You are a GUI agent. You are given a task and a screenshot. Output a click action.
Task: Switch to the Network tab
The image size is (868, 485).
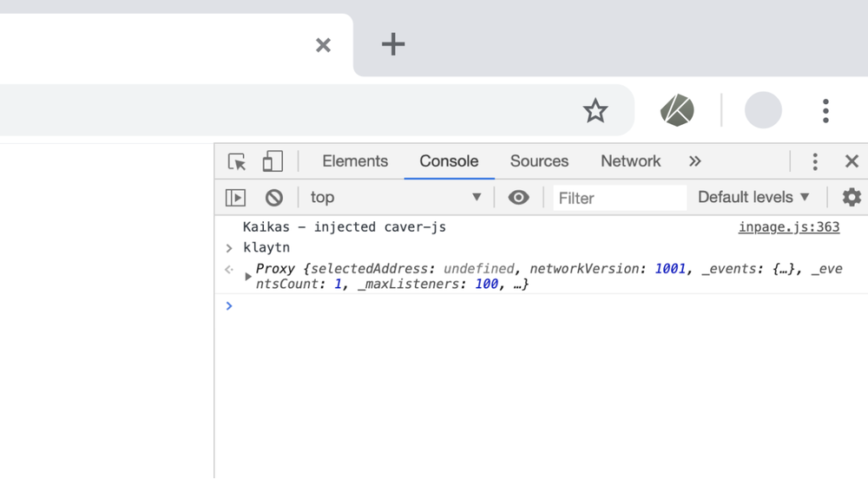630,161
